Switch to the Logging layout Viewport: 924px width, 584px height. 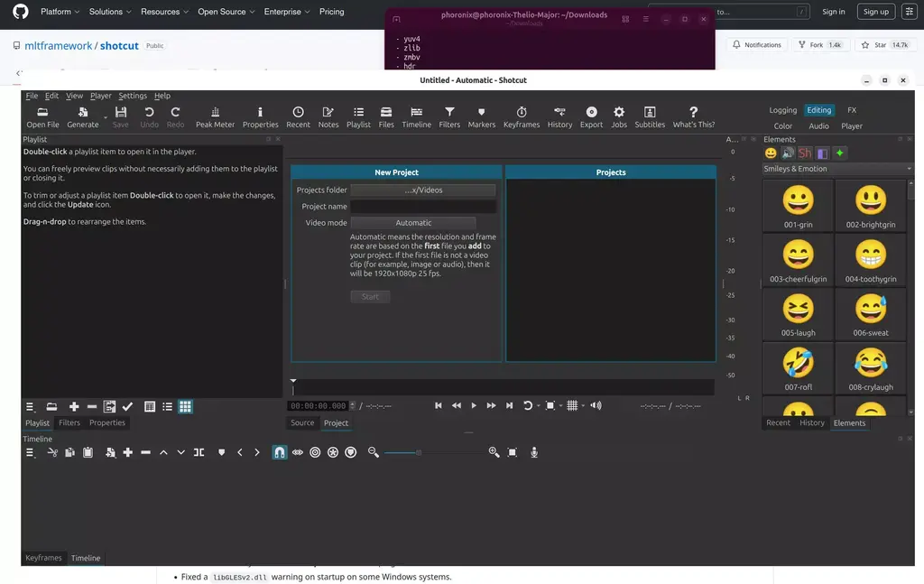point(782,110)
